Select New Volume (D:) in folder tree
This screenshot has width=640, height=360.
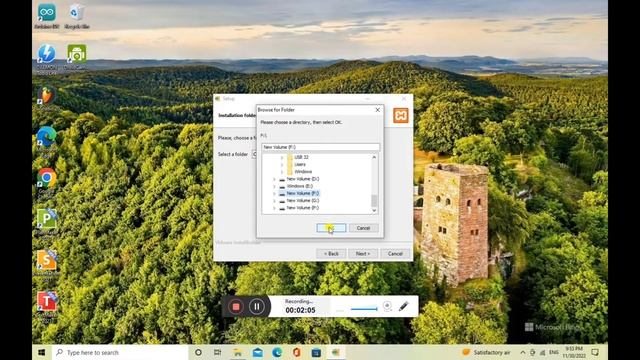[302, 179]
